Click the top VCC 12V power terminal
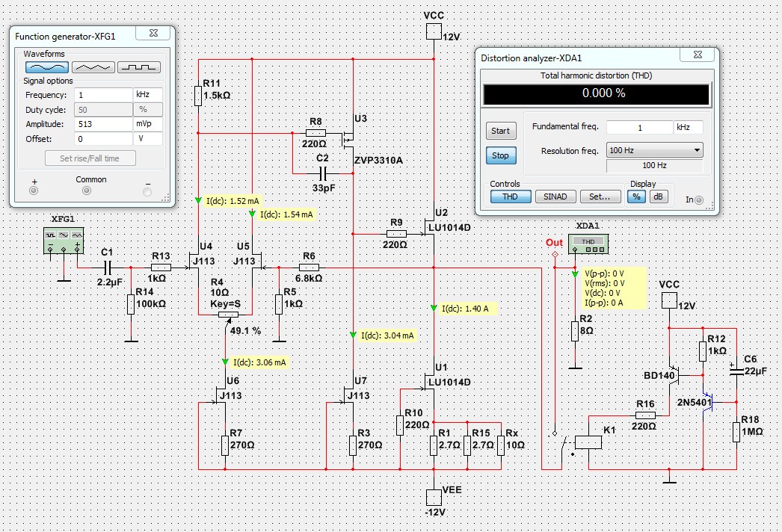 (434, 32)
